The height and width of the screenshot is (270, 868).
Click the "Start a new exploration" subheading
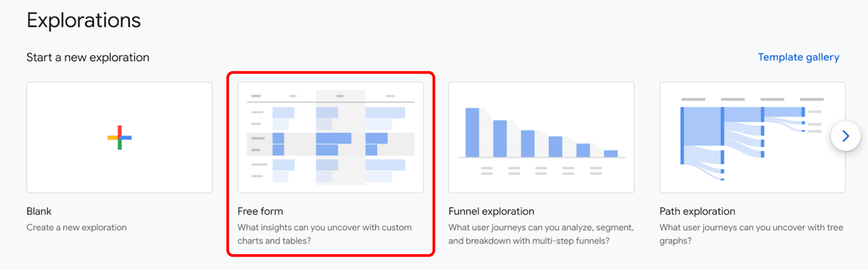click(x=88, y=57)
